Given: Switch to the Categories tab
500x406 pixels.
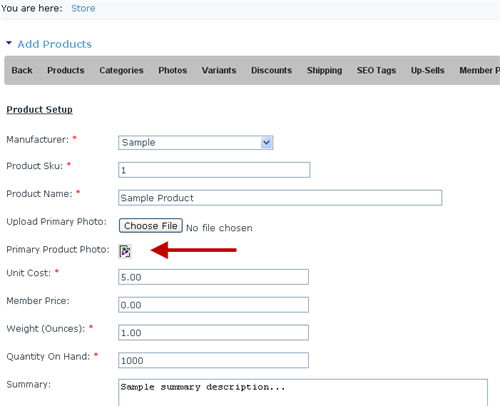Looking at the screenshot, I should [121, 70].
